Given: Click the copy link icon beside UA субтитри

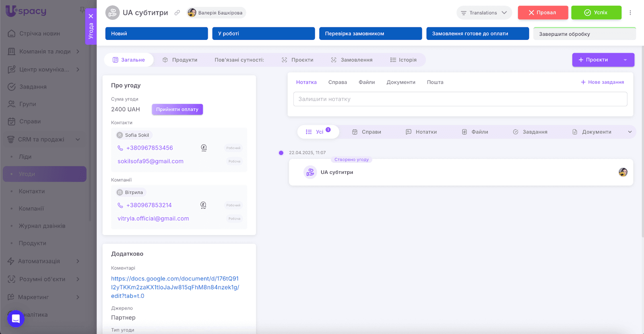Looking at the screenshot, I should pos(177,13).
